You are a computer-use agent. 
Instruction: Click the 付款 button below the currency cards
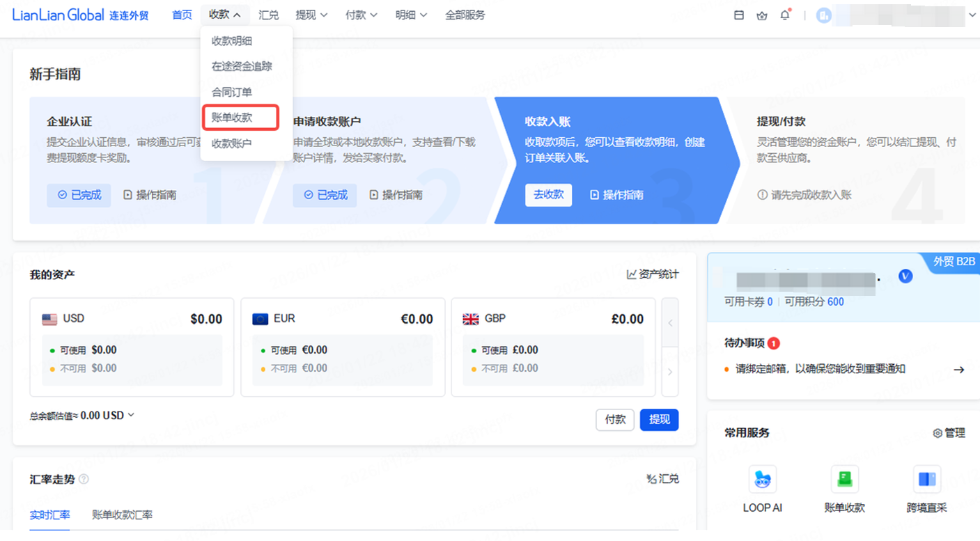(x=615, y=420)
